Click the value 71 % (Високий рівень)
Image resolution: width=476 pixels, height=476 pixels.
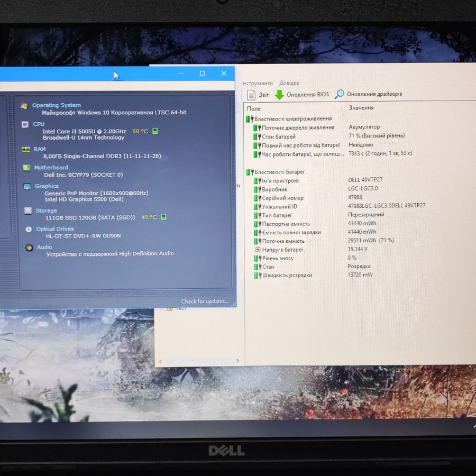point(377,135)
